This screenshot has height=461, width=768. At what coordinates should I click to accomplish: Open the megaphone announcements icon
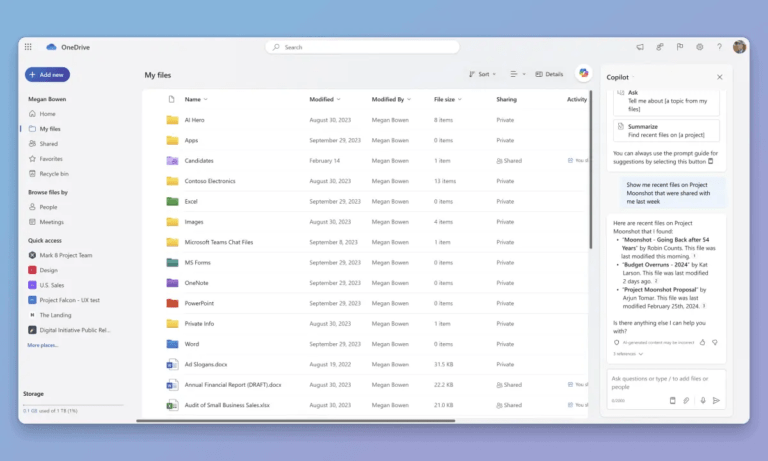coord(640,47)
